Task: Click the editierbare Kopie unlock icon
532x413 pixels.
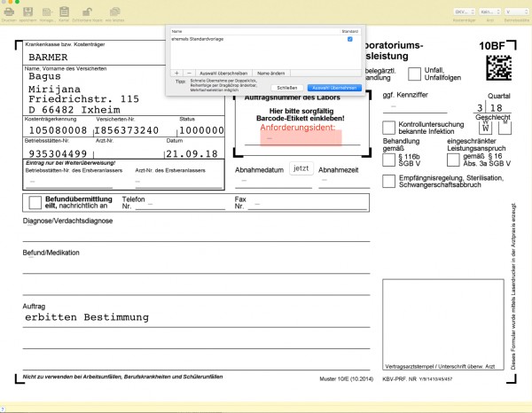Action: (87, 12)
